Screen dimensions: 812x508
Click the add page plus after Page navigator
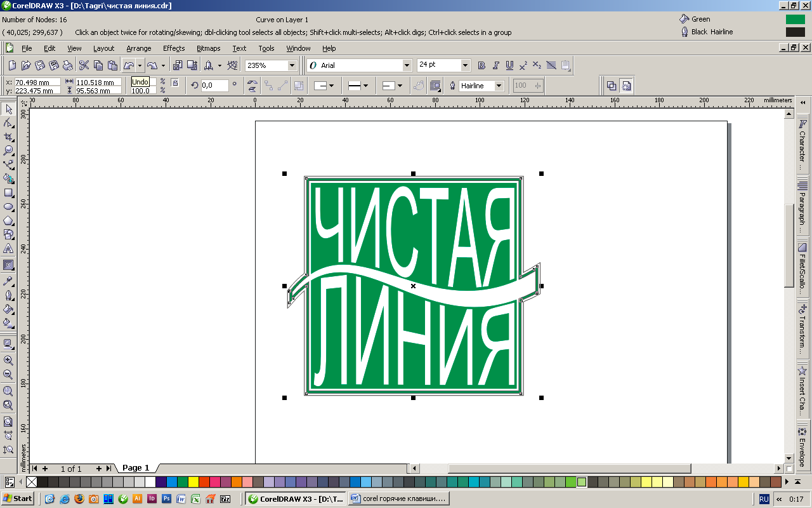click(99, 469)
